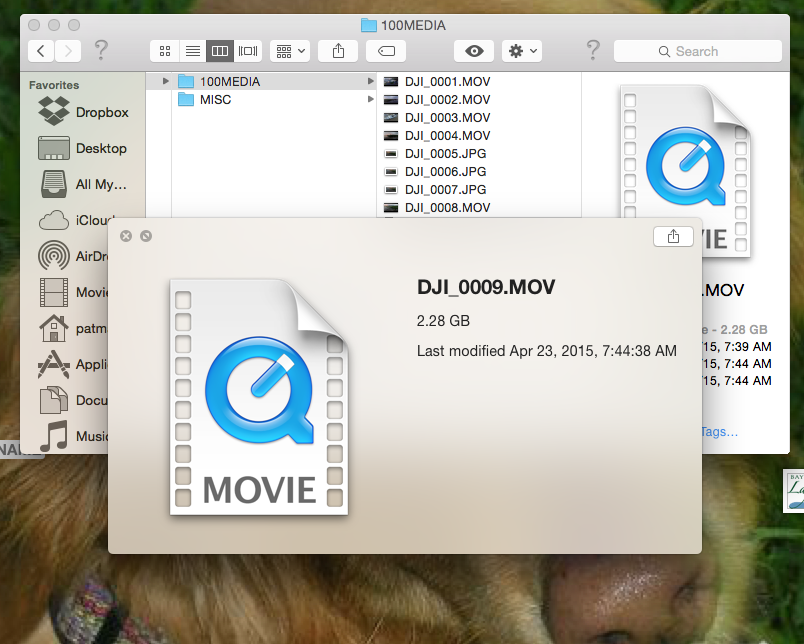Open Desktop in the sidebar

point(84,148)
